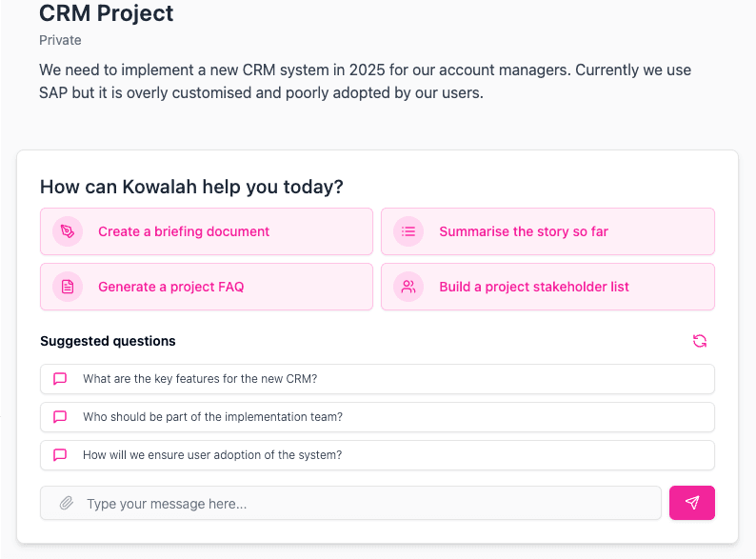This screenshot has height=559, width=756.
Task: Click the CRM Project title
Action: tap(106, 13)
